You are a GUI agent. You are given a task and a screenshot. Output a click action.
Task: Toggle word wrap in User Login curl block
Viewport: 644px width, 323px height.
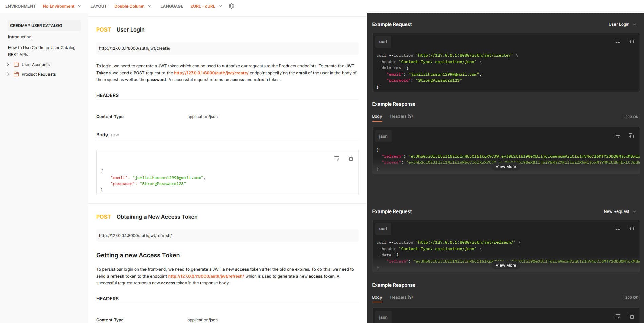(618, 41)
